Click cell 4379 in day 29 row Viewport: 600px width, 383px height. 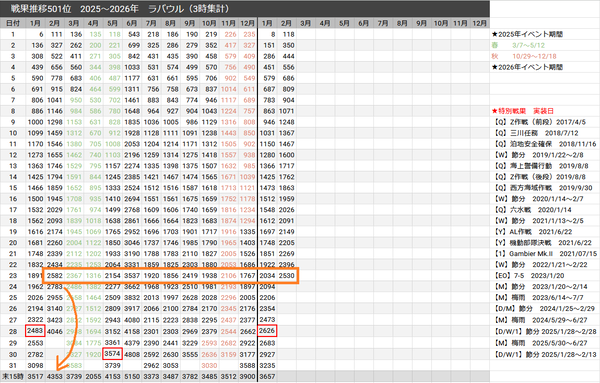point(132,343)
